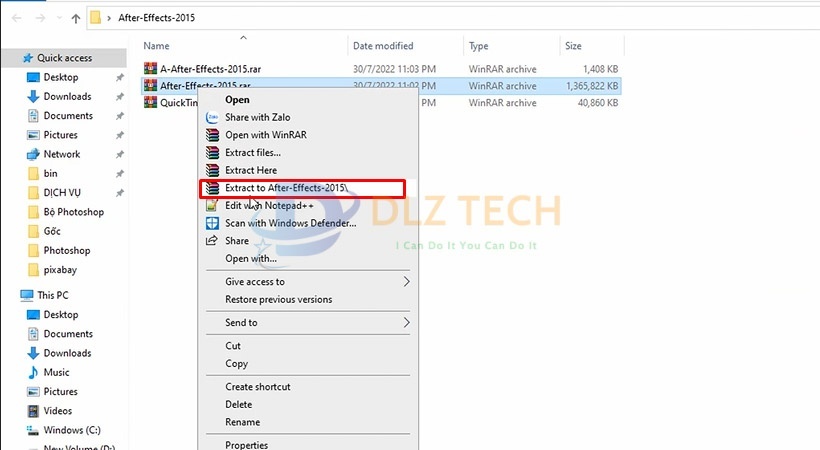Screen dimensions: 820x450
Task: Click WinRAR icon of QuickTime archive row
Action: click(151, 102)
